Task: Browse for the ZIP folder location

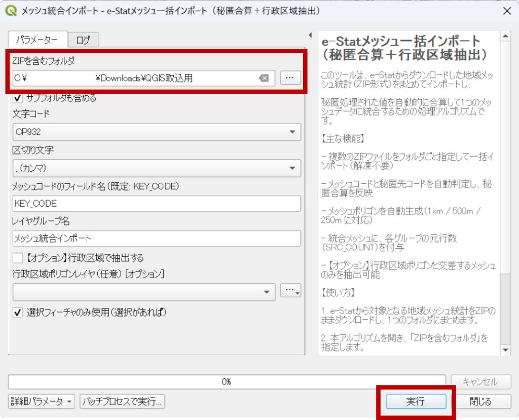Action: [290, 78]
